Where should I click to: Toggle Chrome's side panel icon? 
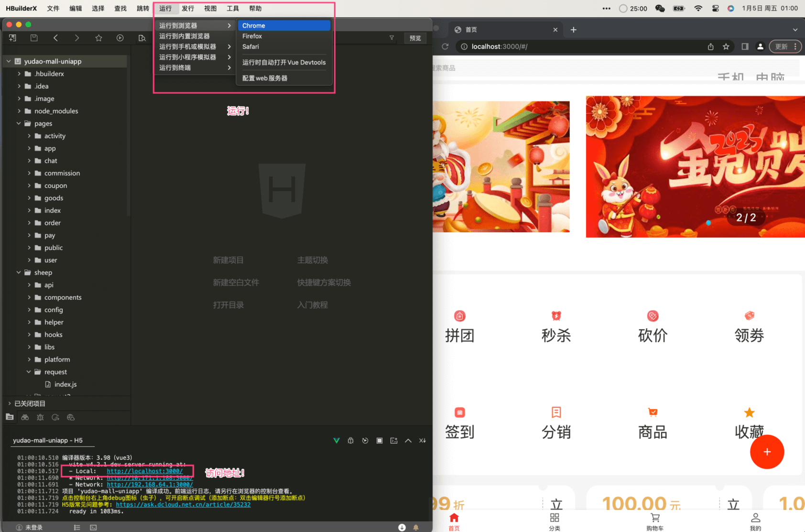[x=744, y=46]
